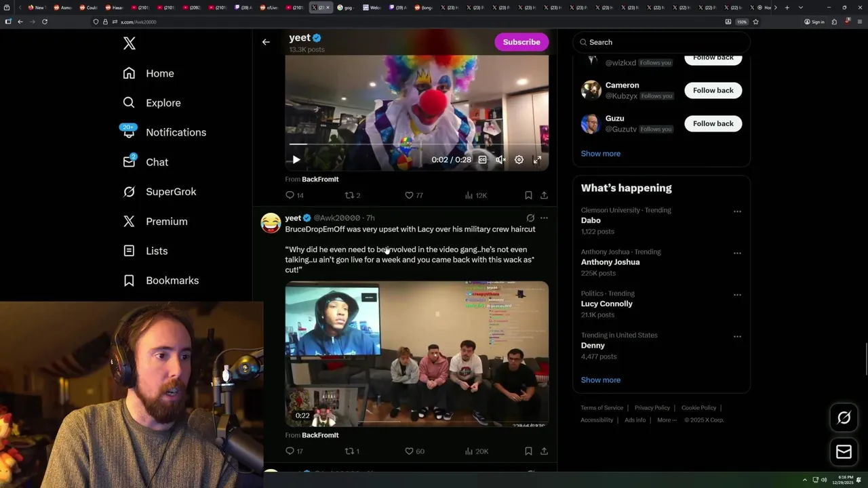
Task: Subscribe to the yeet profile
Action: [x=521, y=42]
